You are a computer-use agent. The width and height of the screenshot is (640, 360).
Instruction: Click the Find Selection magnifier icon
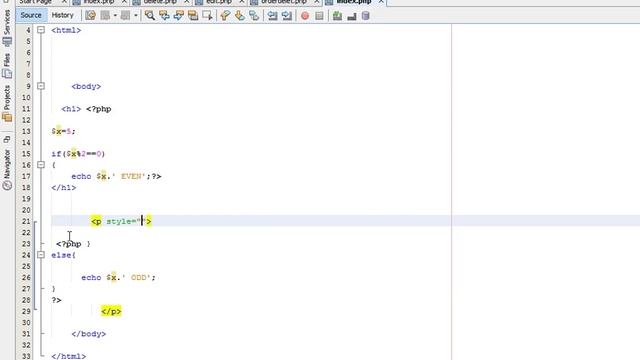[x=150, y=16]
